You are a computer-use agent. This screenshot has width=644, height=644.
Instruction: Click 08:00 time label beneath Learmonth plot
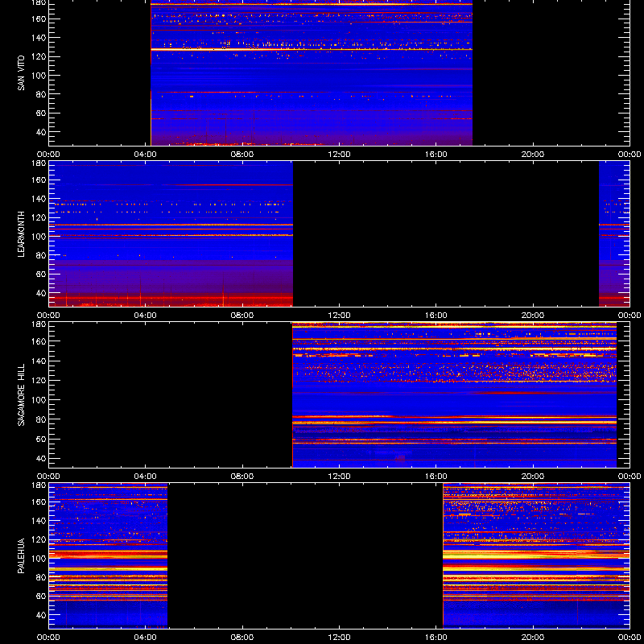click(x=242, y=316)
